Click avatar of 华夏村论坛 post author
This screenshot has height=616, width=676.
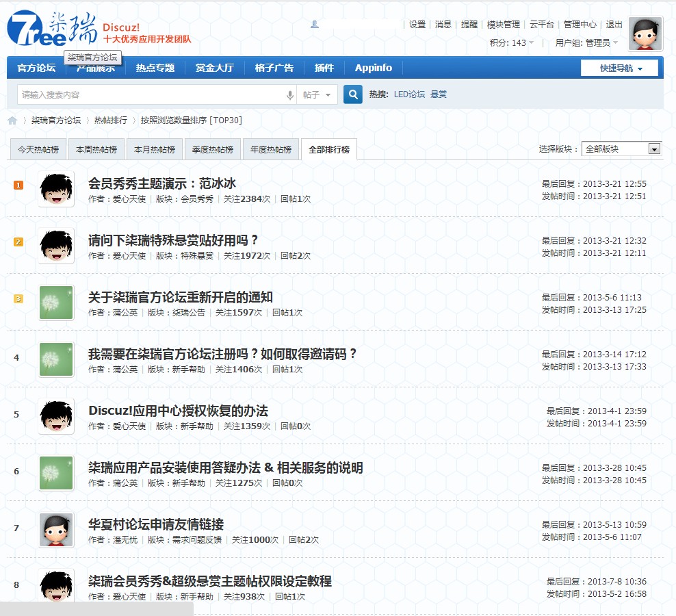pyautogui.click(x=56, y=530)
